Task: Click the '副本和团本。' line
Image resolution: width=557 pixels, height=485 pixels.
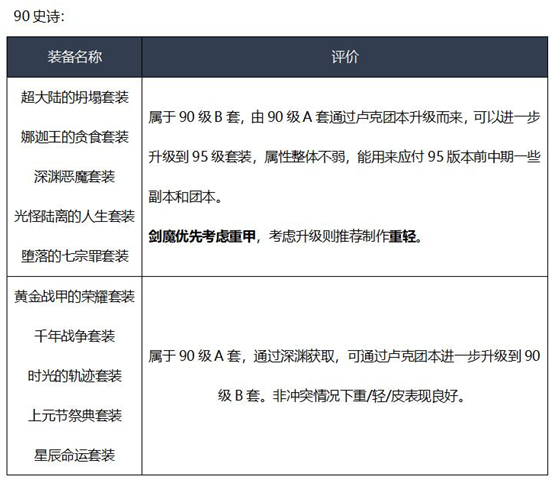Action: pyautogui.click(x=185, y=196)
